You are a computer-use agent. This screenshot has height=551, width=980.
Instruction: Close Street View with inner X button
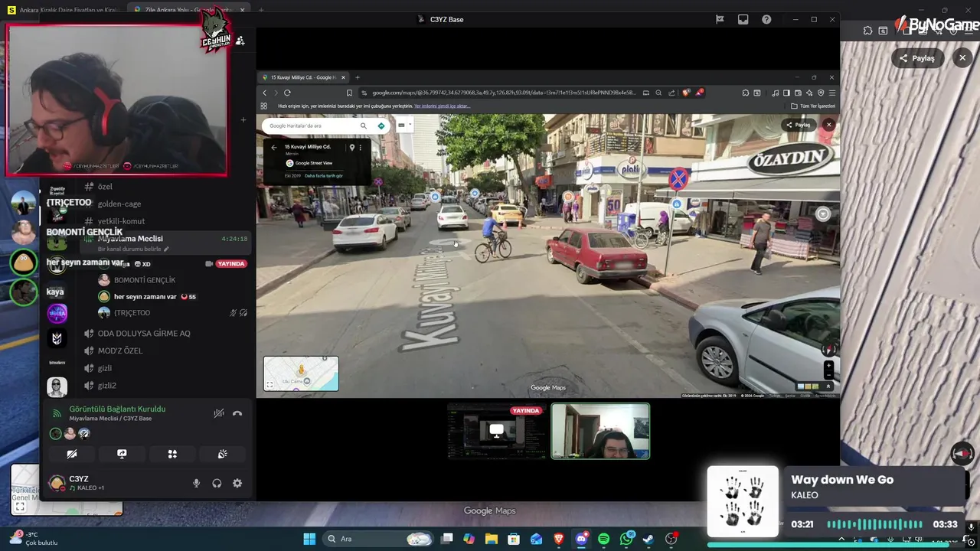click(x=828, y=125)
